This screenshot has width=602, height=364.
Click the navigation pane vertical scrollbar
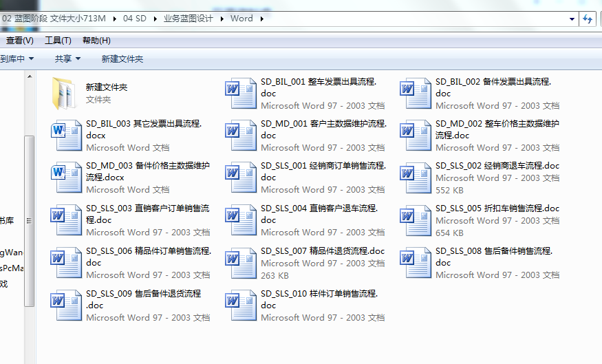(29, 220)
